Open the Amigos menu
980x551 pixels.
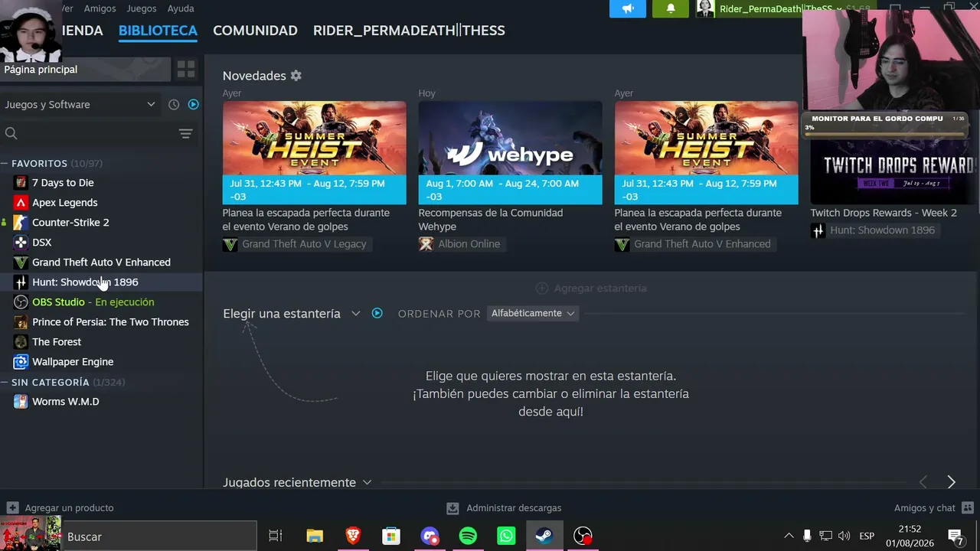point(100,8)
